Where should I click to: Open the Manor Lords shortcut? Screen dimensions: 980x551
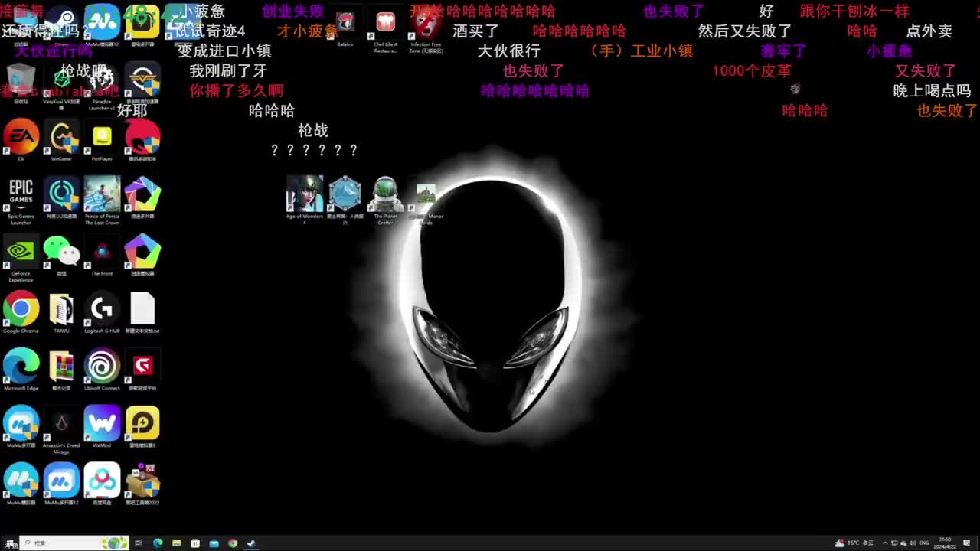click(426, 204)
